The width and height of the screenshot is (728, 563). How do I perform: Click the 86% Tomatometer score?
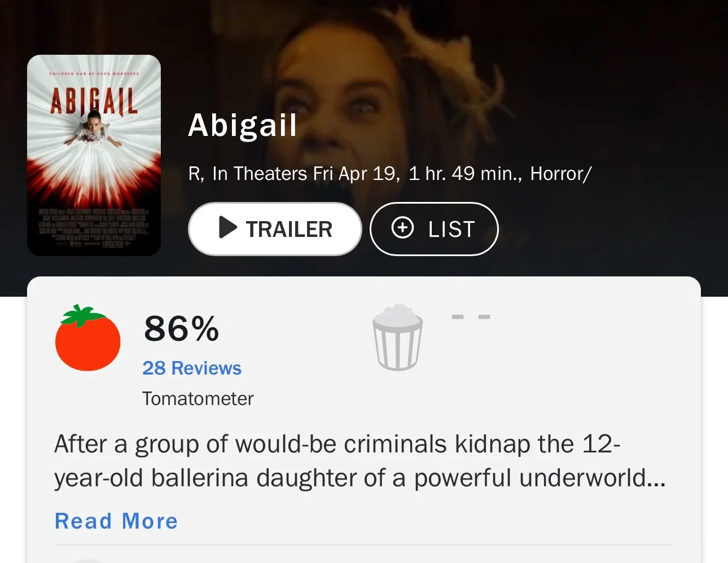pyautogui.click(x=181, y=328)
